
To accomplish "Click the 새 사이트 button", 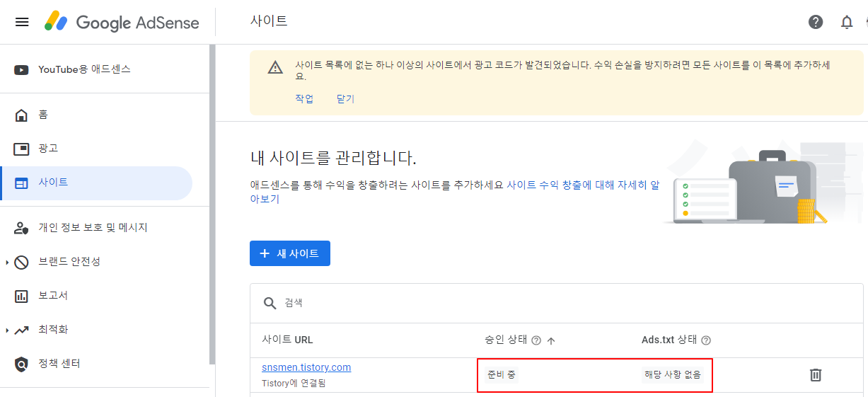I will coord(290,253).
